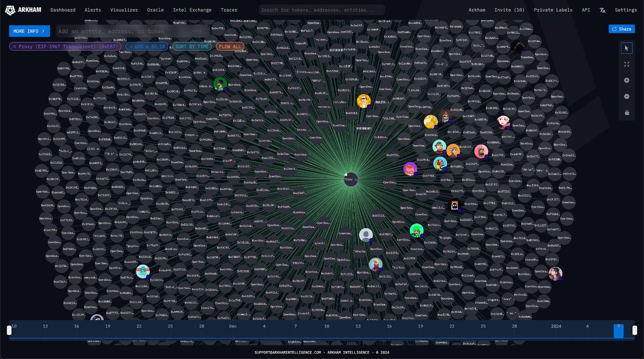Select the teal-background ape avatar node
The image size is (644, 359).
(439, 146)
